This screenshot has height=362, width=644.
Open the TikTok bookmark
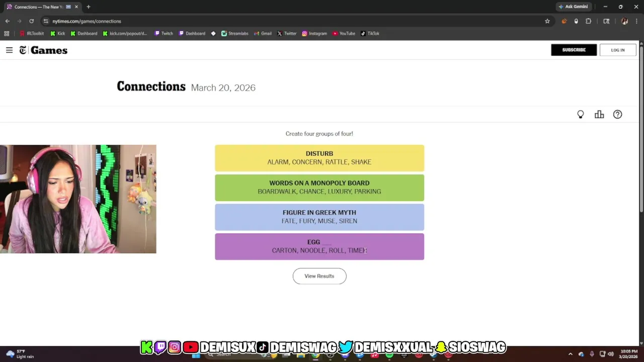point(370,34)
